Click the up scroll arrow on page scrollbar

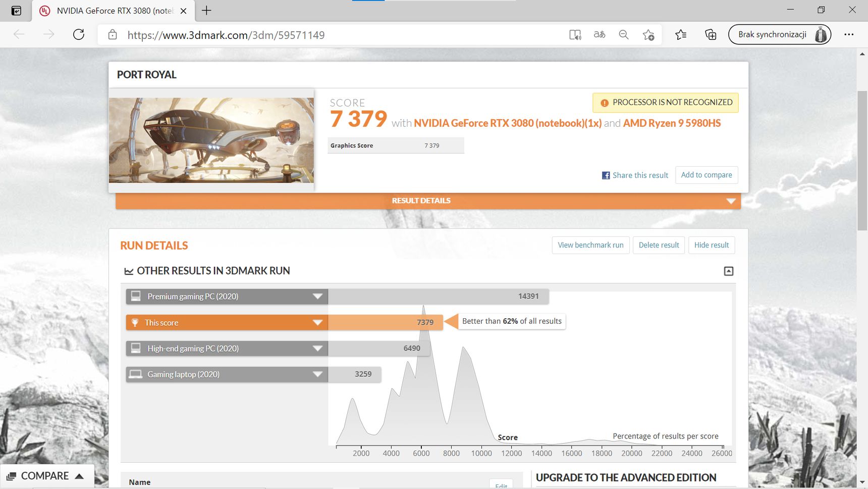tap(862, 54)
